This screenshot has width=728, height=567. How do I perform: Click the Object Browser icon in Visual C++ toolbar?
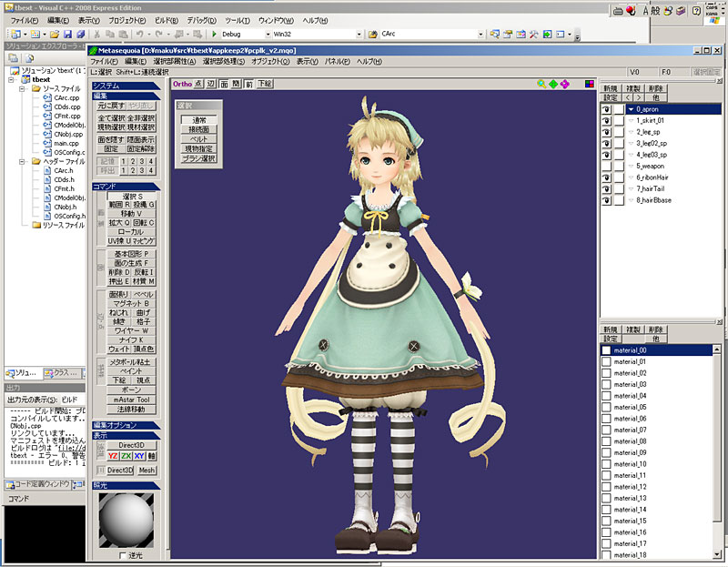[x=521, y=35]
